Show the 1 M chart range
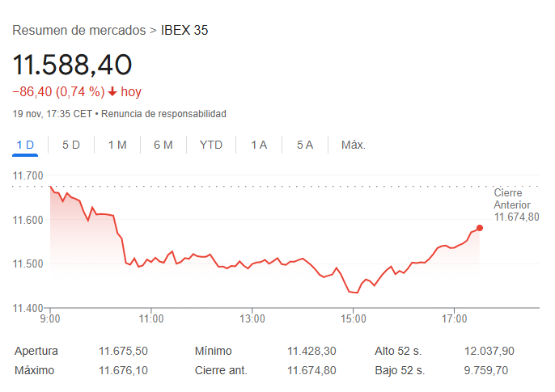Viewport: 555px width, 392px height. 117,145
